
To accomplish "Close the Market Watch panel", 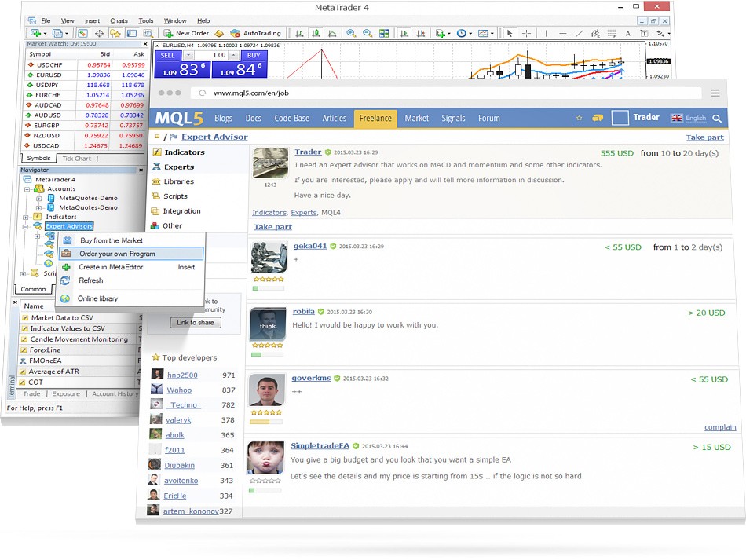I will [146, 44].
